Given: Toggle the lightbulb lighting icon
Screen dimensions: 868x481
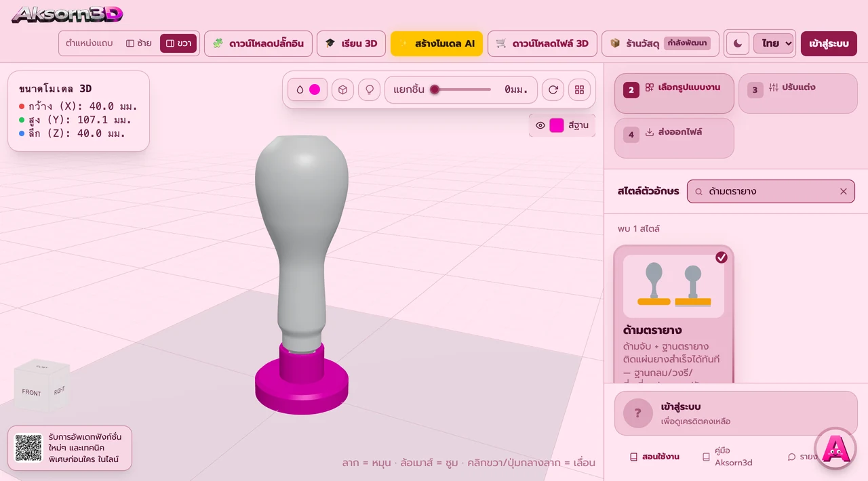Looking at the screenshot, I should click(369, 89).
